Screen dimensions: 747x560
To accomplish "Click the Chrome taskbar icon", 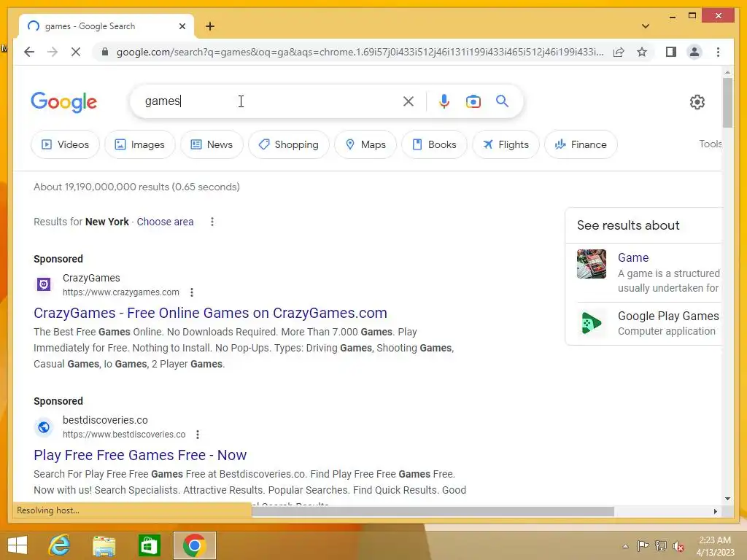I will click(x=194, y=545).
